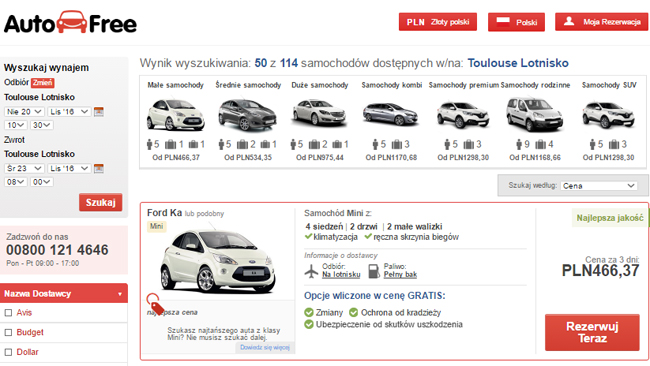Click the red price tag icon
The image size is (650, 366).
pos(155,304)
